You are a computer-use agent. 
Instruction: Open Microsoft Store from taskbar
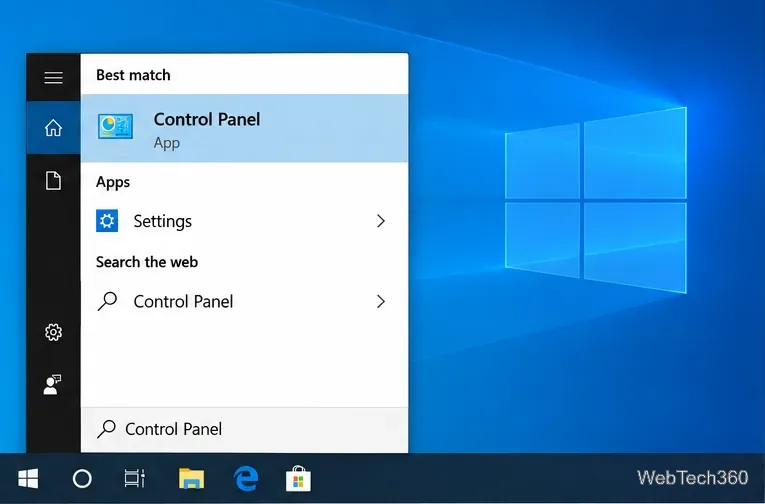pyautogui.click(x=298, y=479)
